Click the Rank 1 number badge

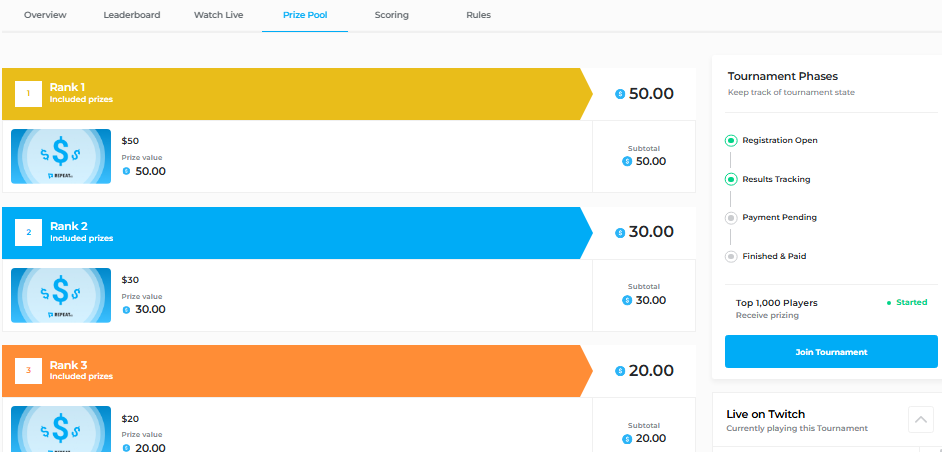(28, 94)
